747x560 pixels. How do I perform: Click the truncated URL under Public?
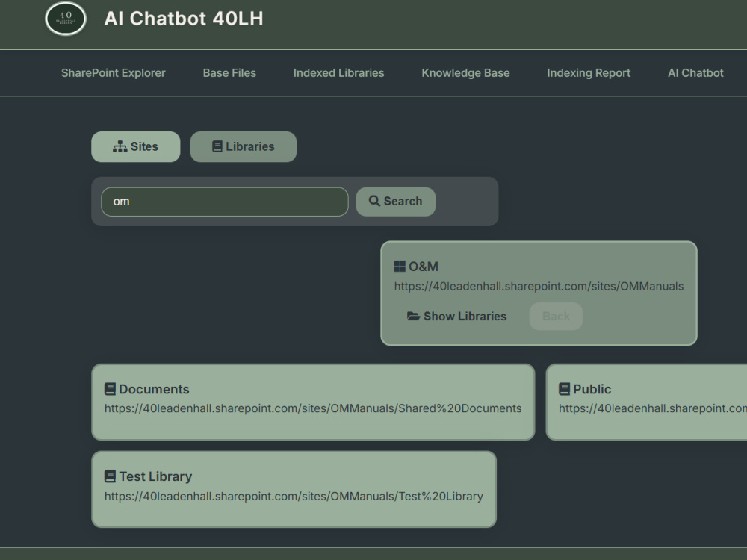pos(653,408)
